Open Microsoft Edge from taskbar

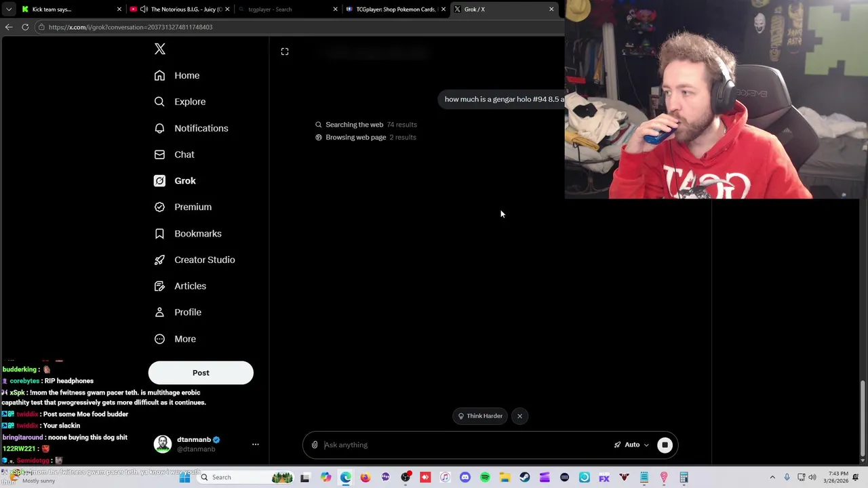point(346,477)
